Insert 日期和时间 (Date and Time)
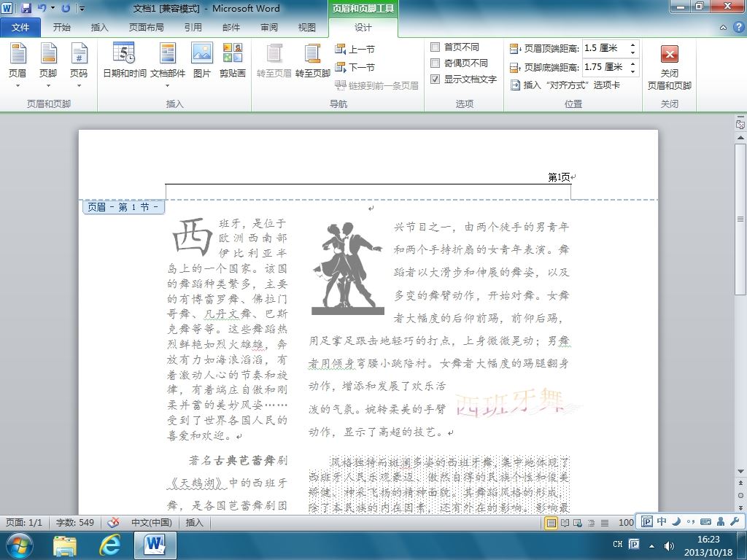Screen dimensions: 747x560 (x=124, y=60)
